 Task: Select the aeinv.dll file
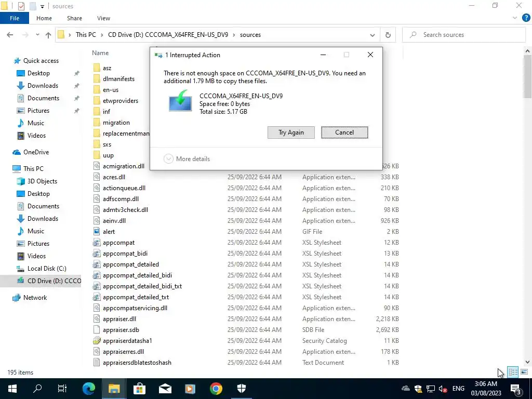(114, 220)
